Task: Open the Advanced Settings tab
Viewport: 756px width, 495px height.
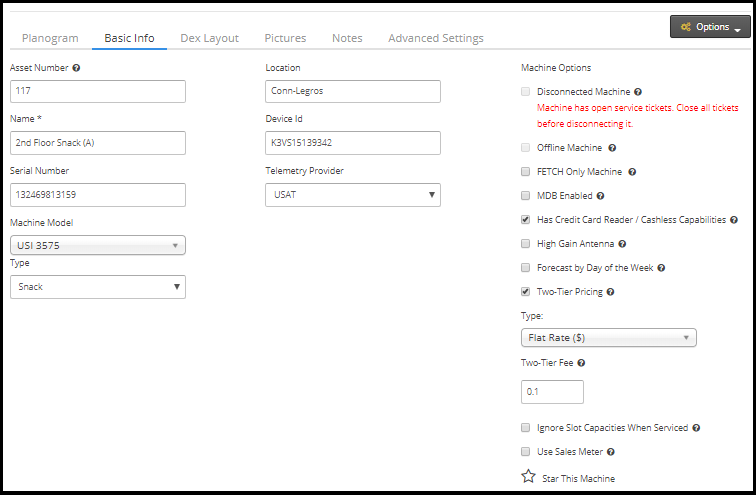Action: 435,38
